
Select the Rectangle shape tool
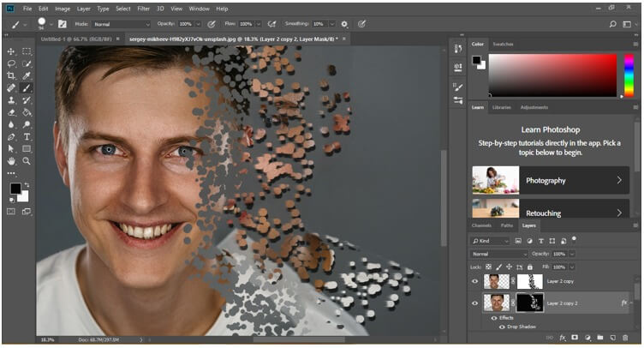27,149
